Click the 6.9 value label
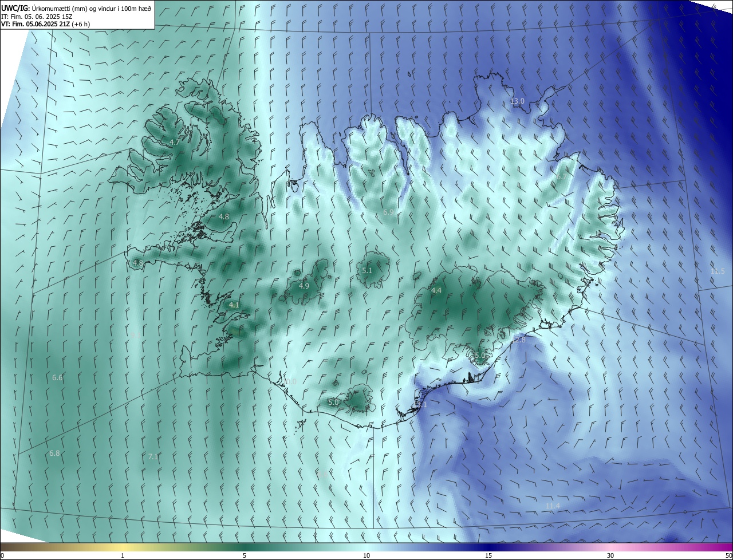Viewport: 733px width, 560px height. 388,212
